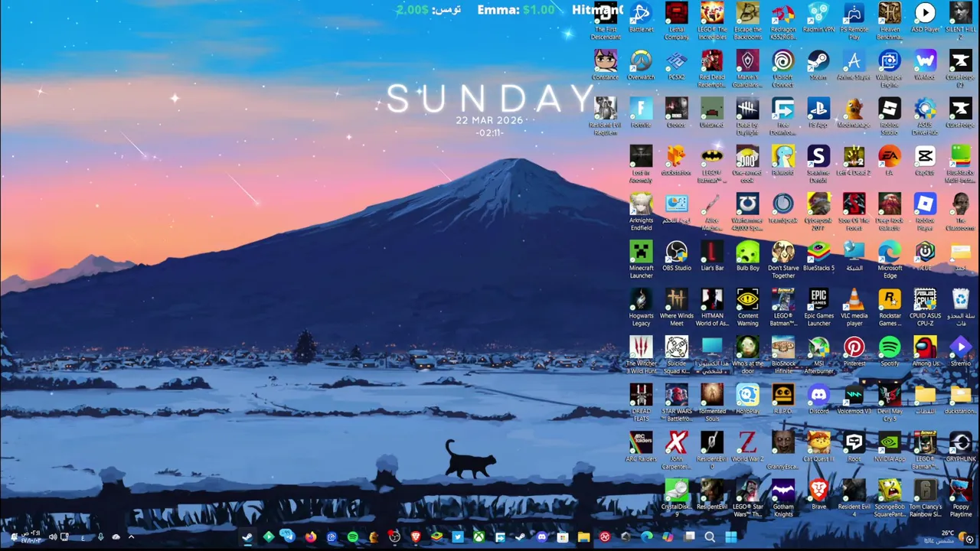The image size is (980, 551).
Task: Open the TeamSpeak desktop icon
Action: click(782, 209)
